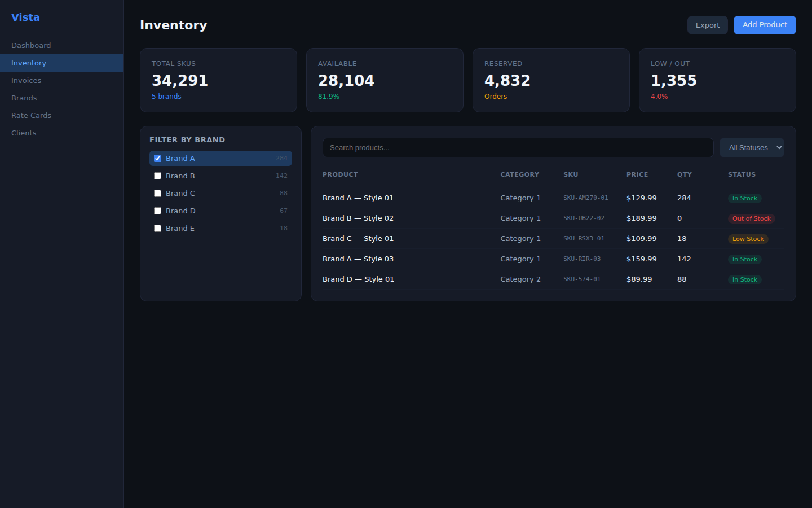The width and height of the screenshot is (812, 508).
Task: Open the Brand A — Style 01 row
Action: [358, 198]
